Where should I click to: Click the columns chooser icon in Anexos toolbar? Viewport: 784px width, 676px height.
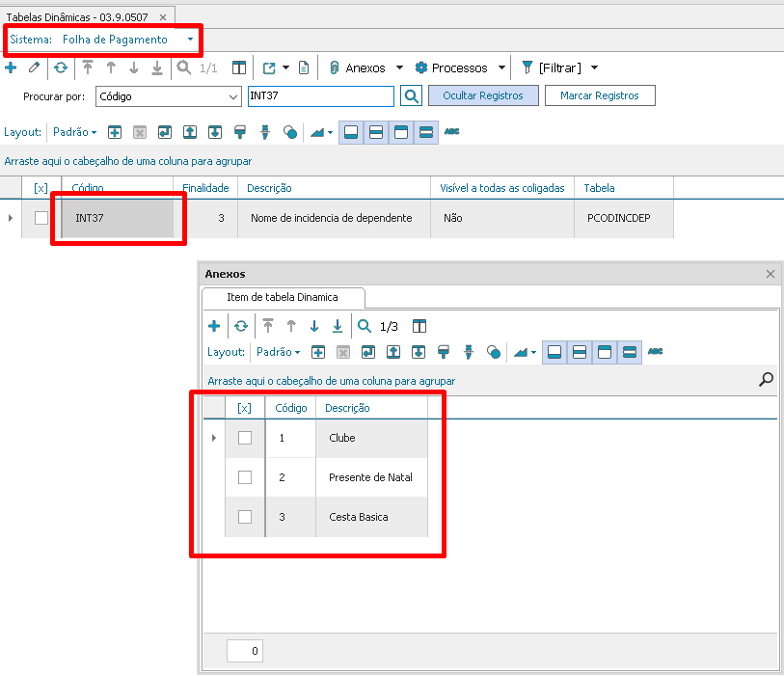pos(419,326)
